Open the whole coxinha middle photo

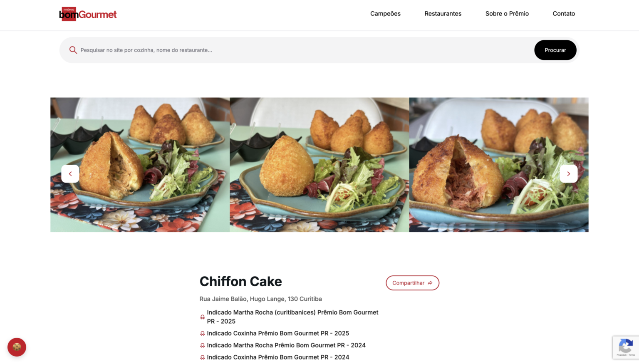(319, 165)
